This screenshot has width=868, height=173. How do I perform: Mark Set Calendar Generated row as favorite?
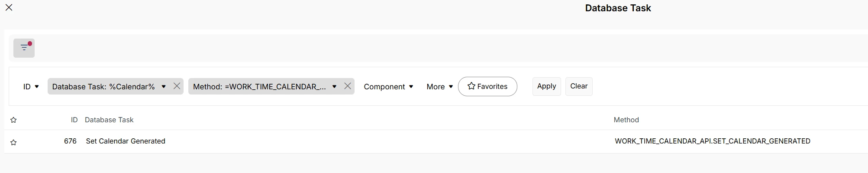[13, 142]
